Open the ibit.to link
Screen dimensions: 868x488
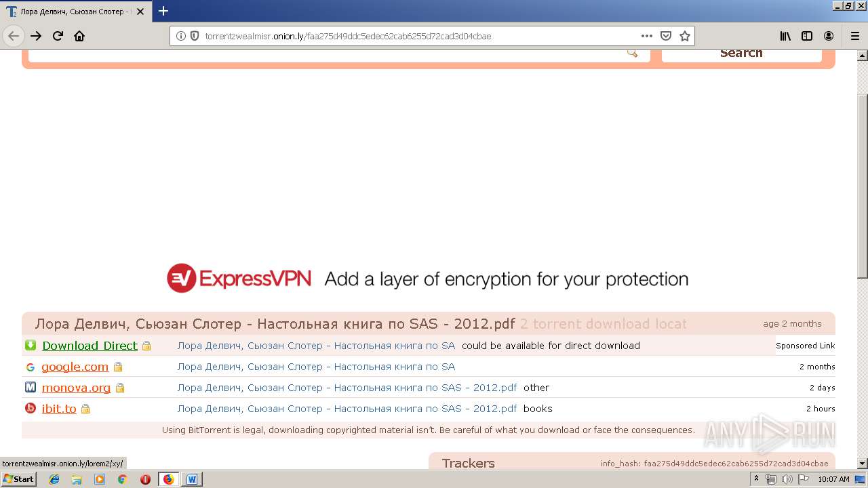click(x=59, y=409)
